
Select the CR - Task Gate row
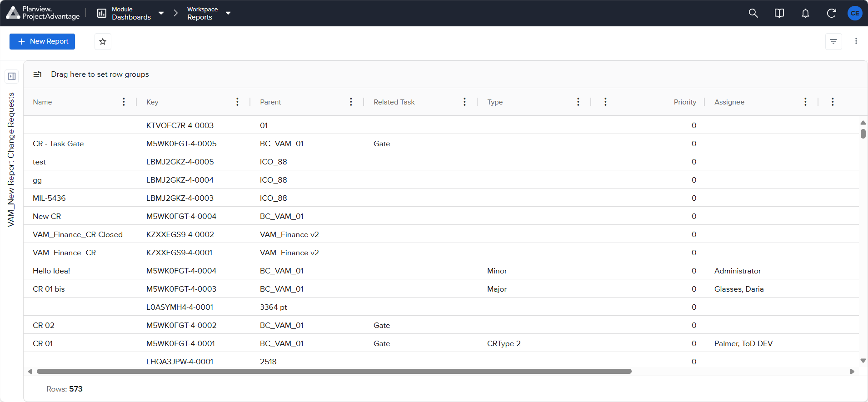(58, 144)
